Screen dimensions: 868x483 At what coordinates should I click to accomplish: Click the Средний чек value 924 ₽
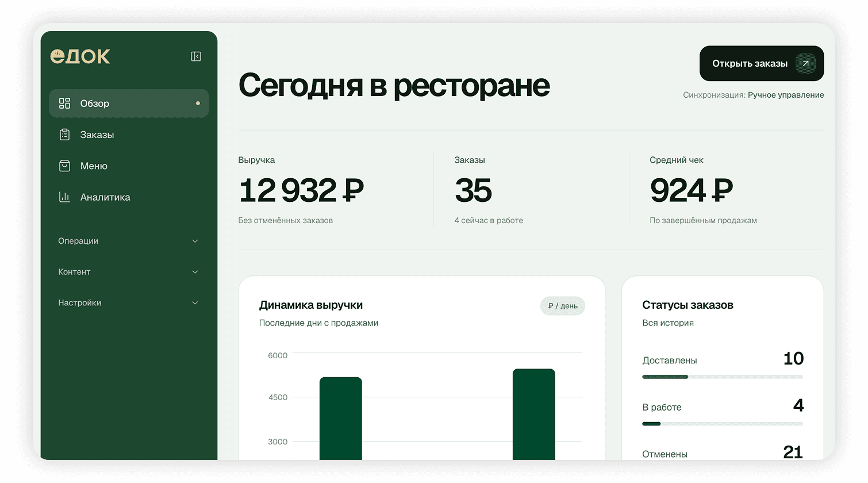692,190
